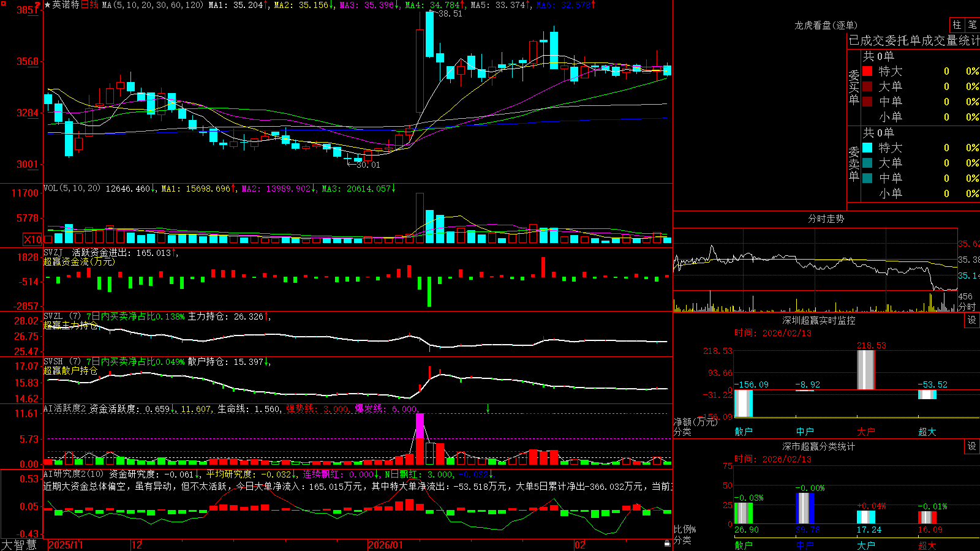Click the 超赢资金流(万元) label

[x=79, y=261]
